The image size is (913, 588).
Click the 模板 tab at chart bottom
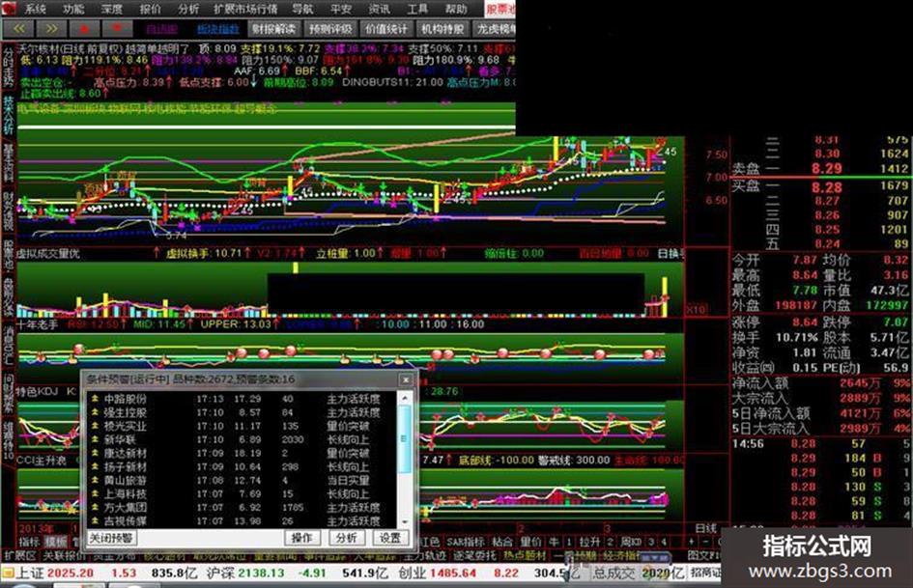click(x=56, y=542)
